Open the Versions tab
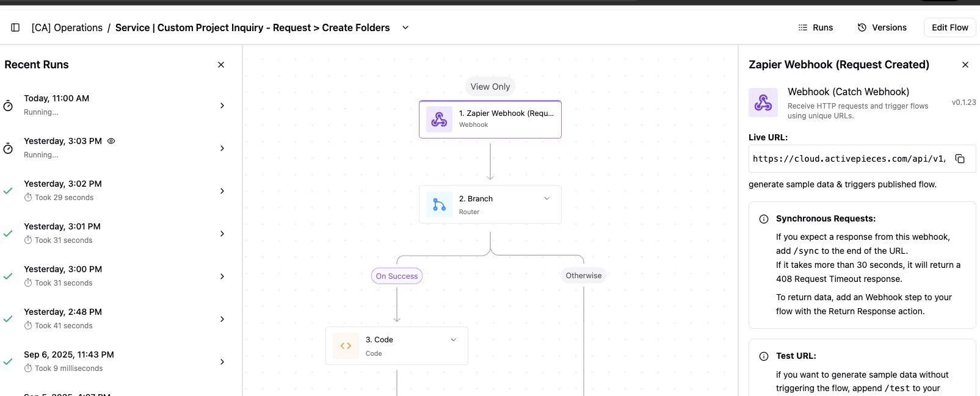 [x=882, y=27]
